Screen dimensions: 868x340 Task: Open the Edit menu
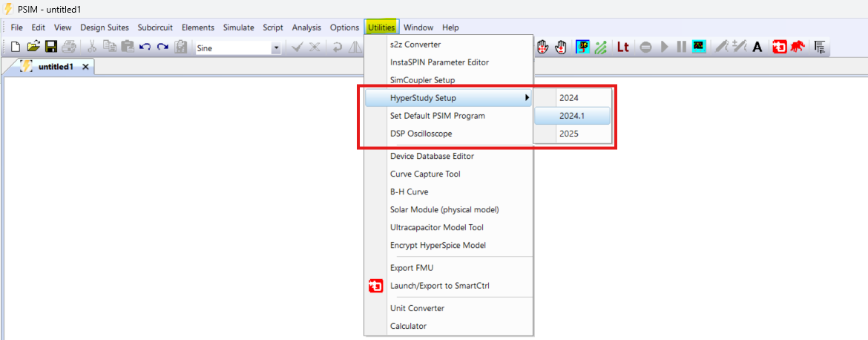38,27
